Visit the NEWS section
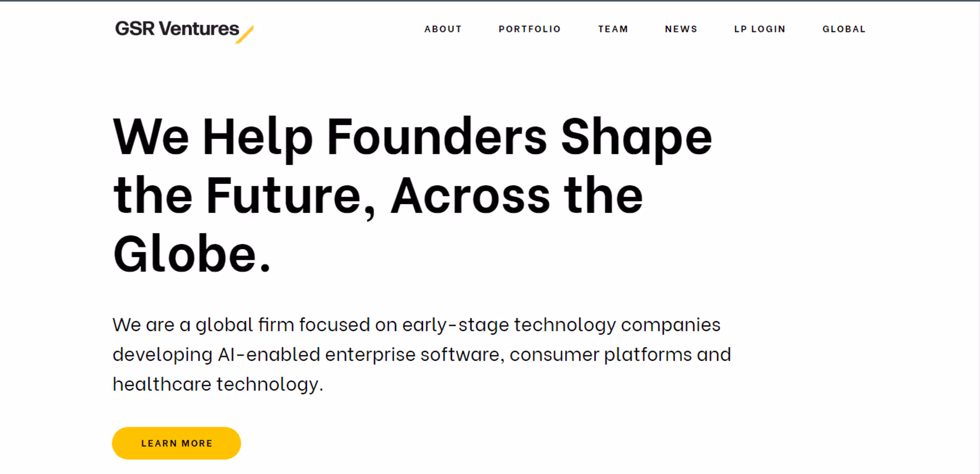The image size is (980, 474). tap(681, 29)
